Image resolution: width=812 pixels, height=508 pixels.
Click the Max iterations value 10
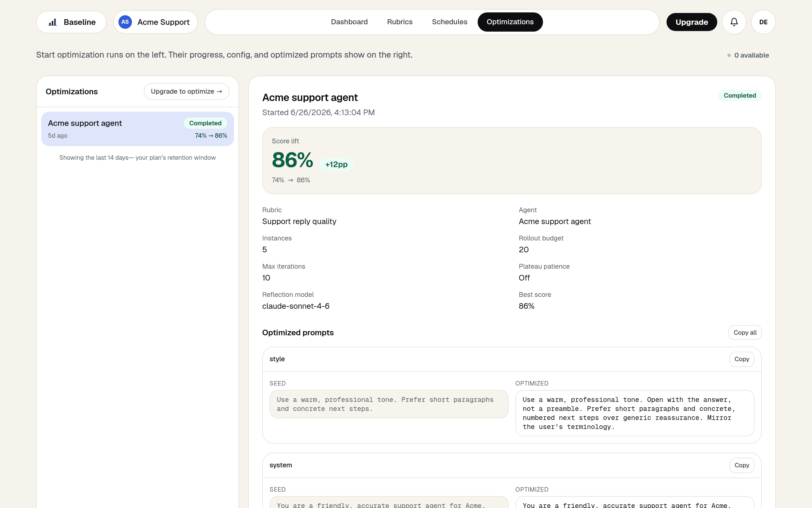(x=266, y=278)
